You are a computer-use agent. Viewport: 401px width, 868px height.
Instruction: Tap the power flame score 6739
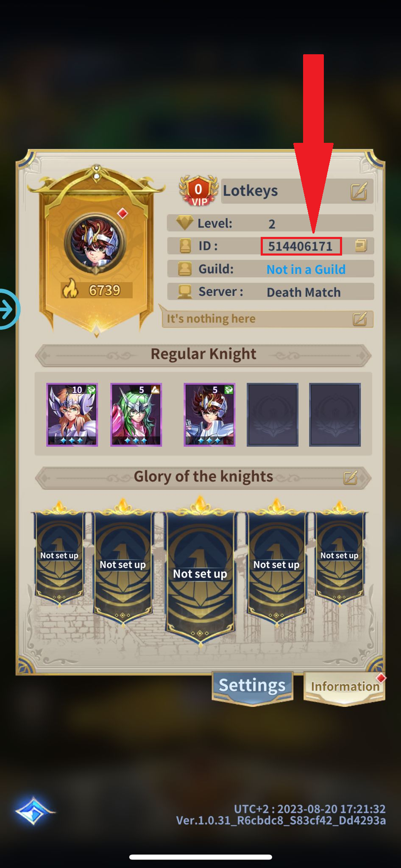pos(97,290)
